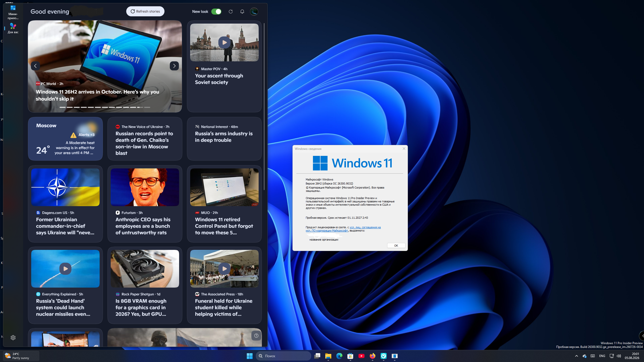The height and width of the screenshot is (362, 644).
Task: Read Russian records Gen. Chaiko's story
Action: coord(144,143)
